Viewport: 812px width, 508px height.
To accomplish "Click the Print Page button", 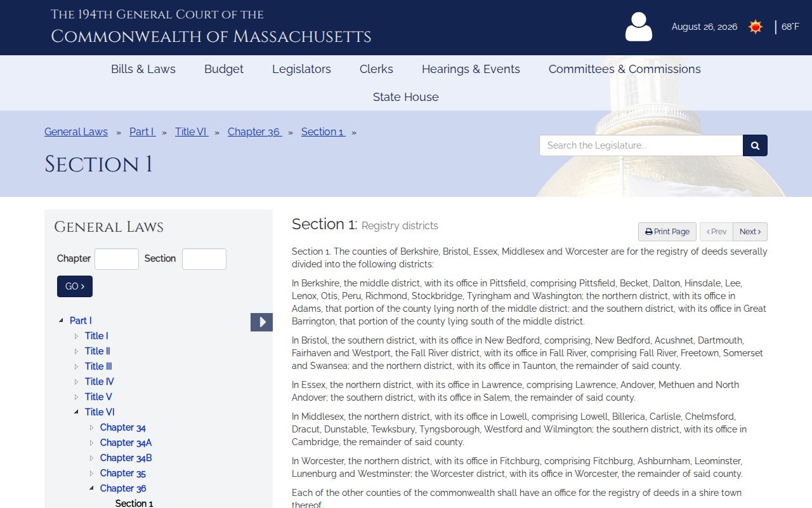I will [667, 232].
